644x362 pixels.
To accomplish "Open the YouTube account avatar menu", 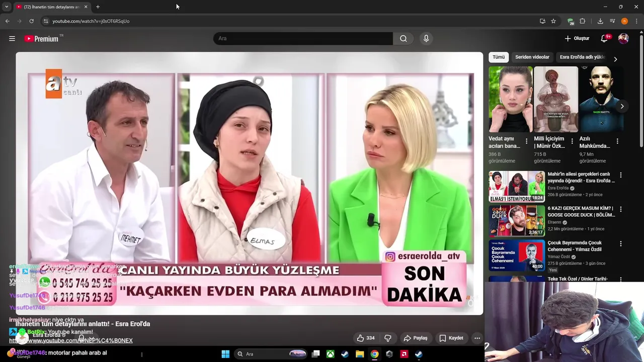I will pos(623,39).
